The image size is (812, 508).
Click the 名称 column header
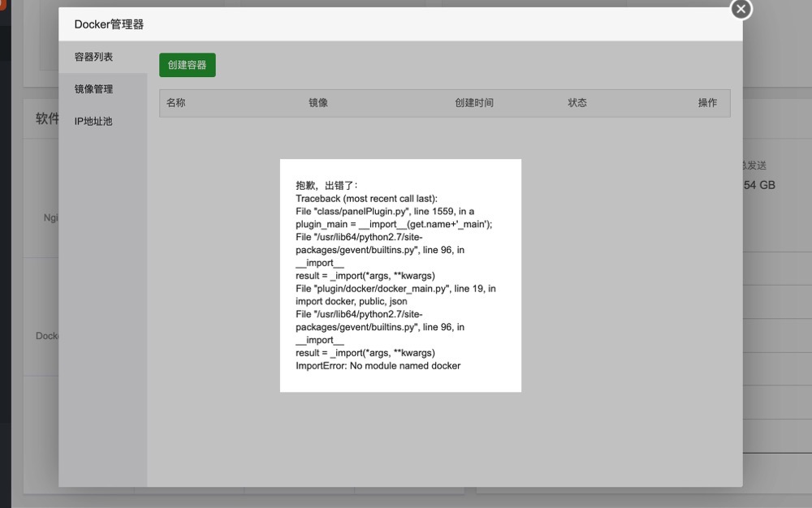click(176, 103)
